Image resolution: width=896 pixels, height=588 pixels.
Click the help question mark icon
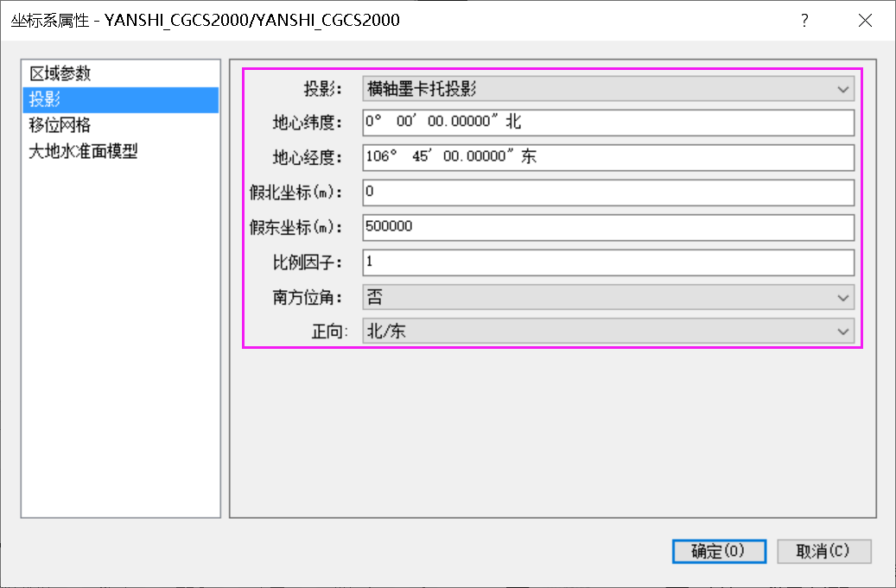tap(804, 20)
